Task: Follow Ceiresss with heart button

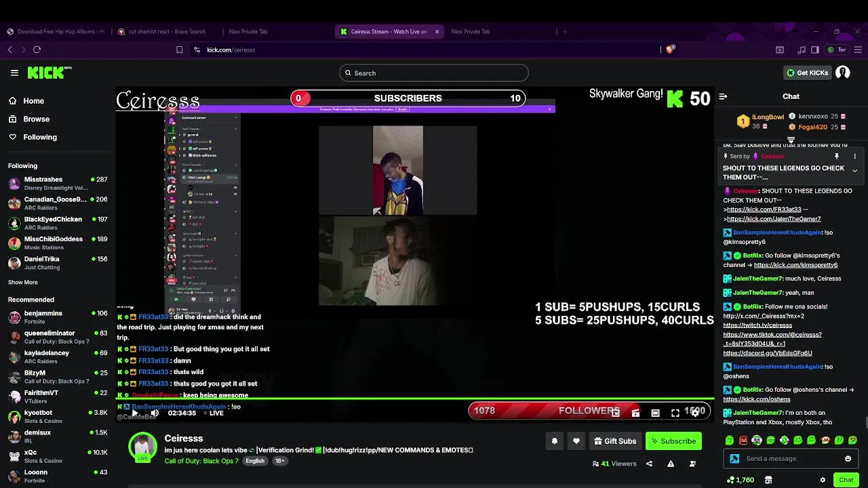Action: 576,441
